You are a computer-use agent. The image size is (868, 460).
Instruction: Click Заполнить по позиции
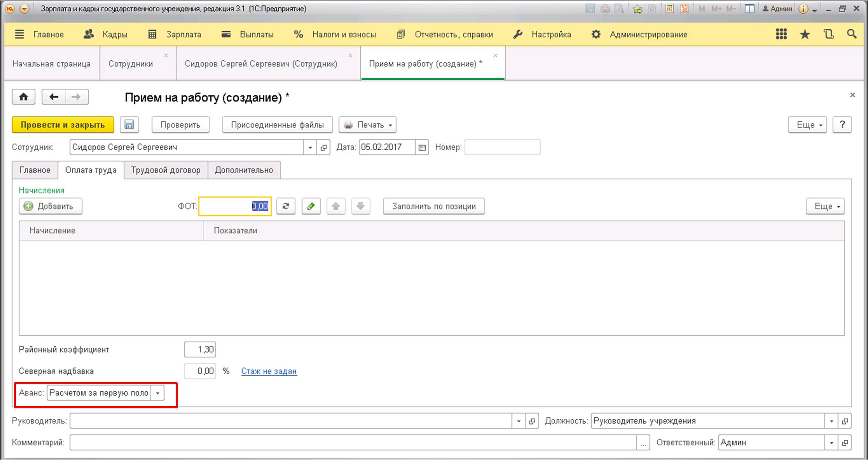[434, 206]
